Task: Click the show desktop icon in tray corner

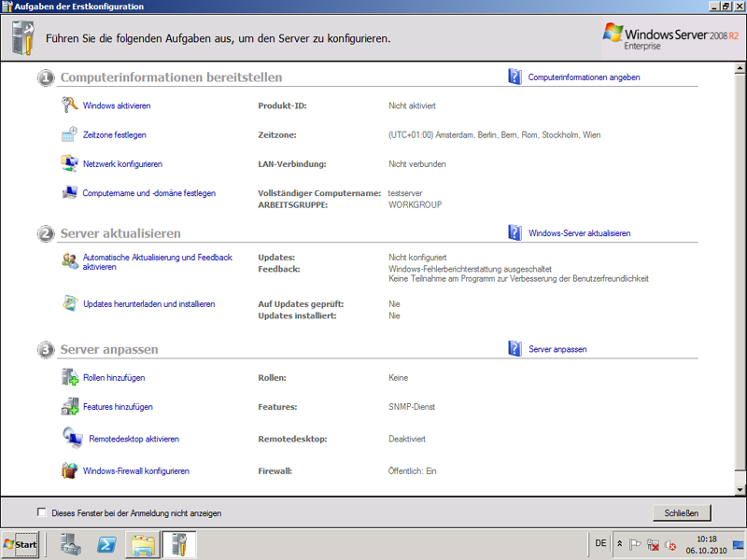Action: click(739, 544)
